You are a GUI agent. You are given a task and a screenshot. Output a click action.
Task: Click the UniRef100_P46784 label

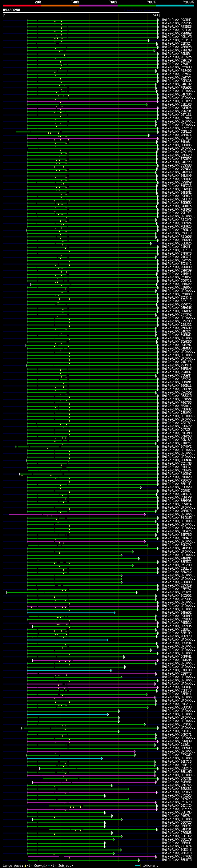click(177, 816)
